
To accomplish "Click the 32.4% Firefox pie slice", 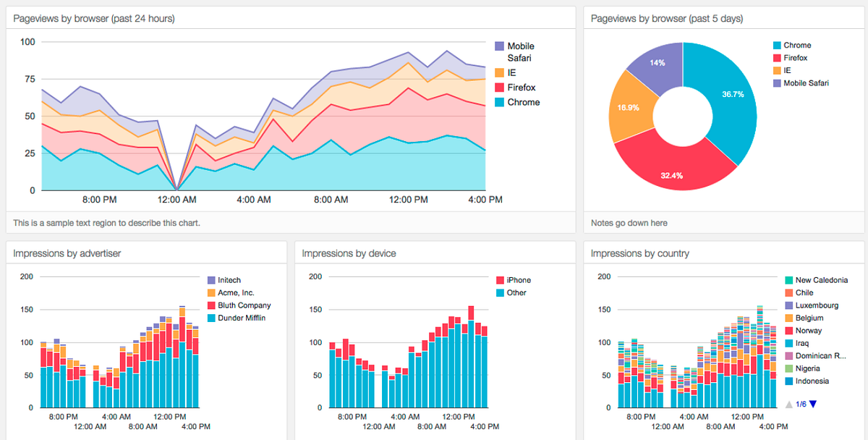I will pyautogui.click(x=673, y=174).
